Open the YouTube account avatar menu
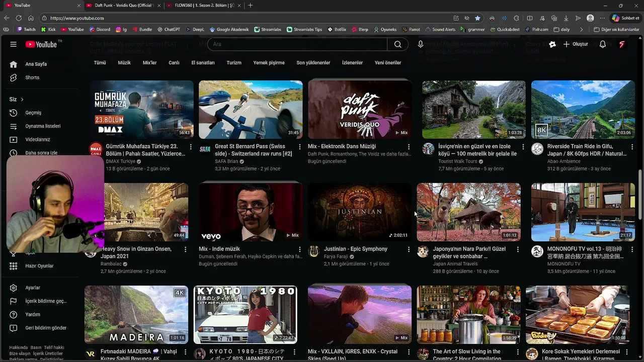The height and width of the screenshot is (362, 644). (x=622, y=44)
